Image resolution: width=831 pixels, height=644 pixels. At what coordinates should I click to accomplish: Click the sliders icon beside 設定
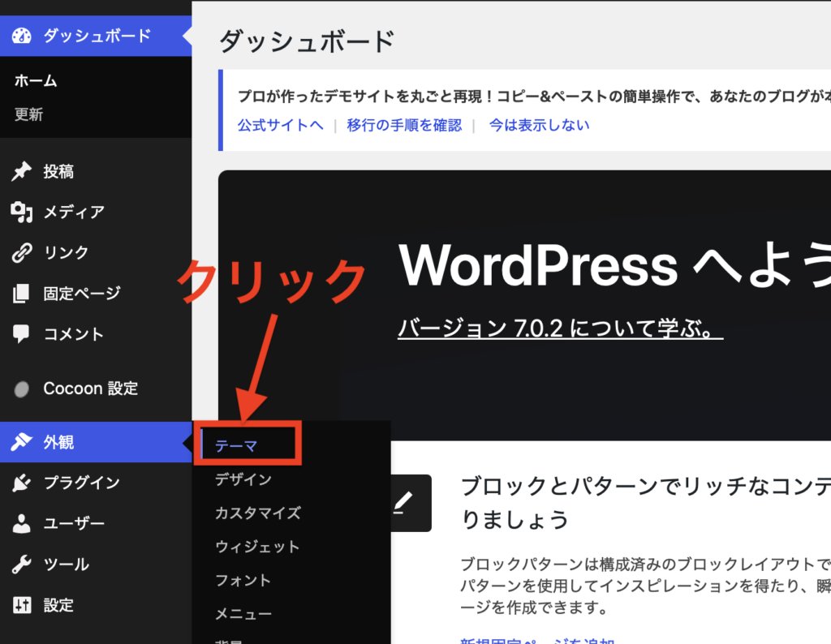(x=21, y=605)
